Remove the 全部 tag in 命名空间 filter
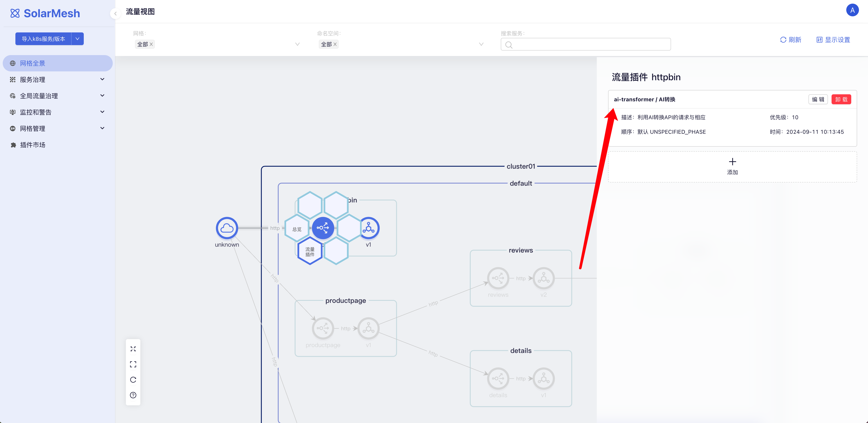Image resolution: width=868 pixels, height=423 pixels. tap(335, 44)
